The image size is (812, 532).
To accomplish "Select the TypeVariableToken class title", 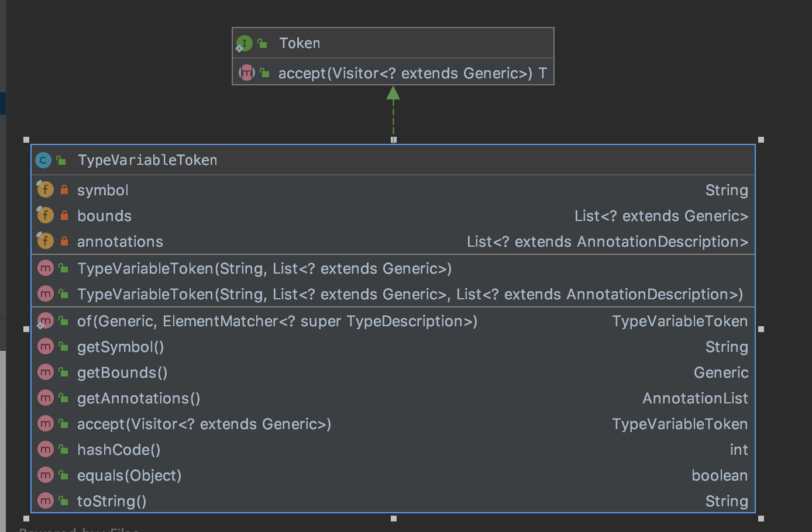I will (x=147, y=160).
